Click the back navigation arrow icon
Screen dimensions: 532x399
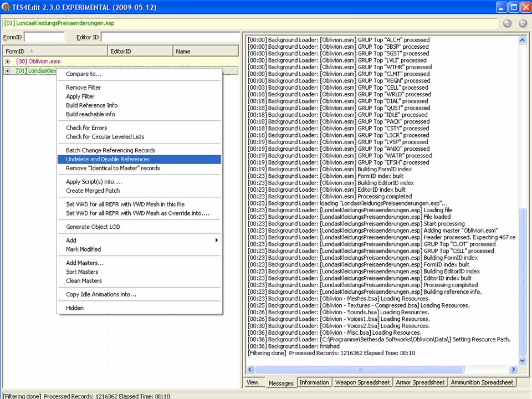click(507, 23)
